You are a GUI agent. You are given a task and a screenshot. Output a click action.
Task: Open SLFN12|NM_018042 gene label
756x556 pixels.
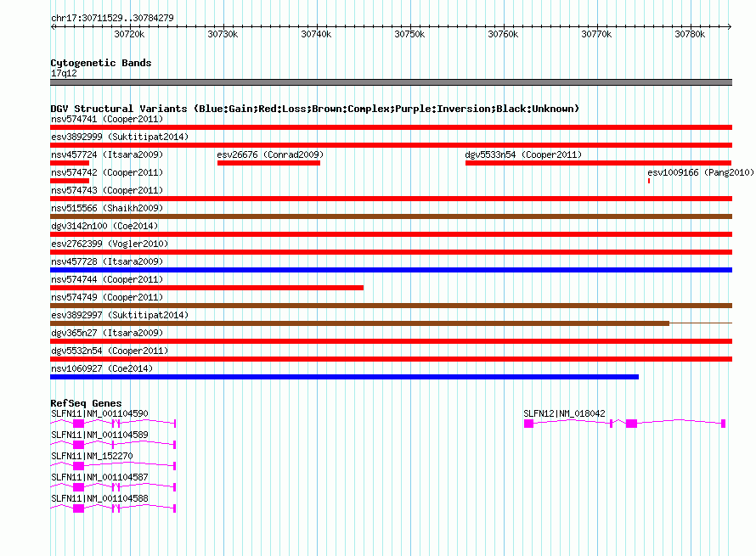tap(564, 413)
